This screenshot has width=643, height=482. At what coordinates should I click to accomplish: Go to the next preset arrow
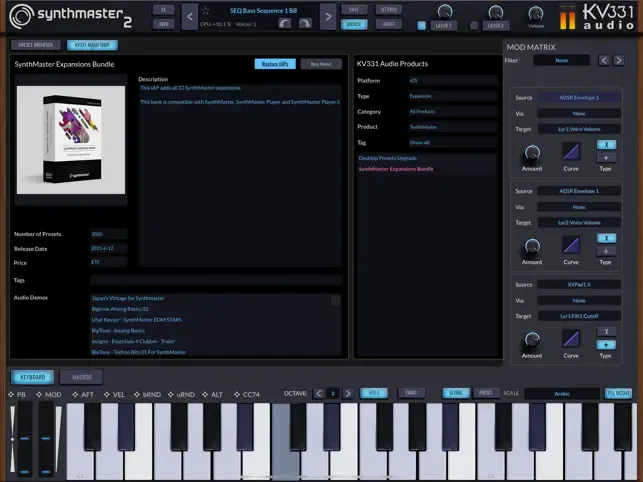328,17
